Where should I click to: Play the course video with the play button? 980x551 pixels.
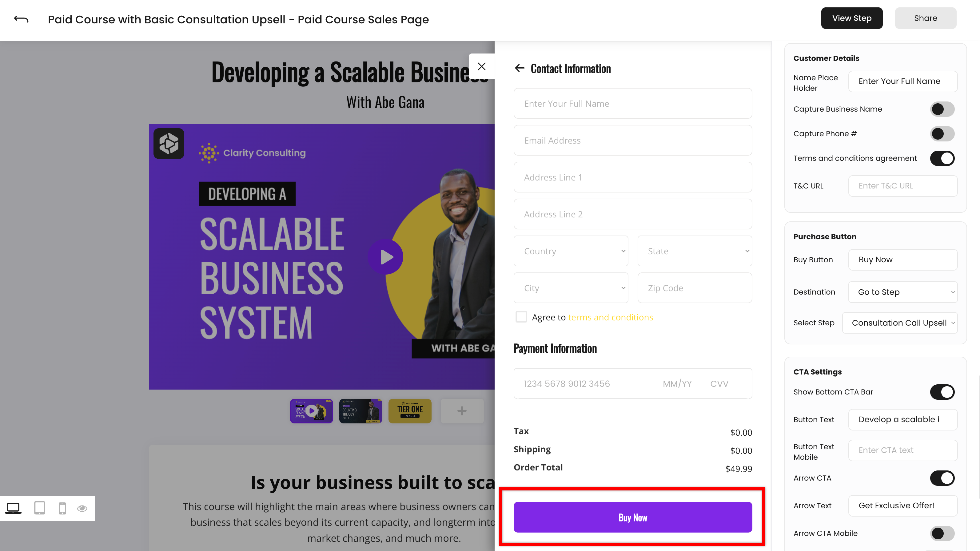click(x=385, y=257)
